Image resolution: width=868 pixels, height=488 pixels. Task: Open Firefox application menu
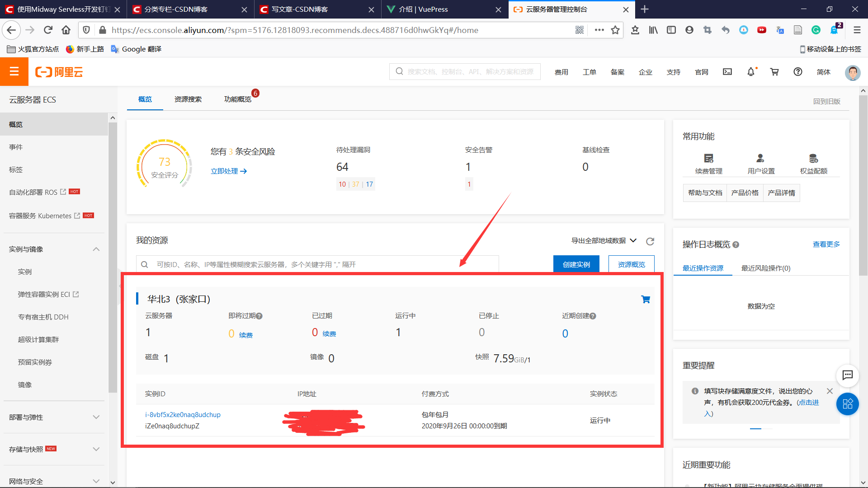pos(857,30)
